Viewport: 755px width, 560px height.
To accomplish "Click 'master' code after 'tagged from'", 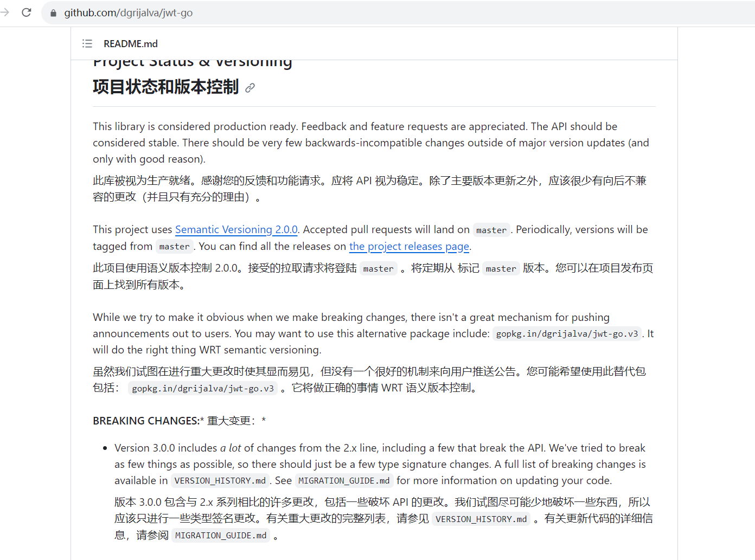I will (174, 247).
